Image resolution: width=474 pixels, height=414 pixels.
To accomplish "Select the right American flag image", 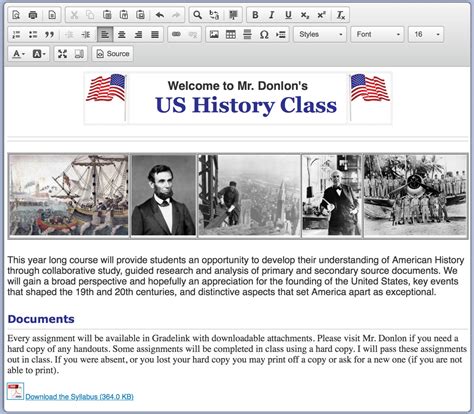I will click(370, 98).
